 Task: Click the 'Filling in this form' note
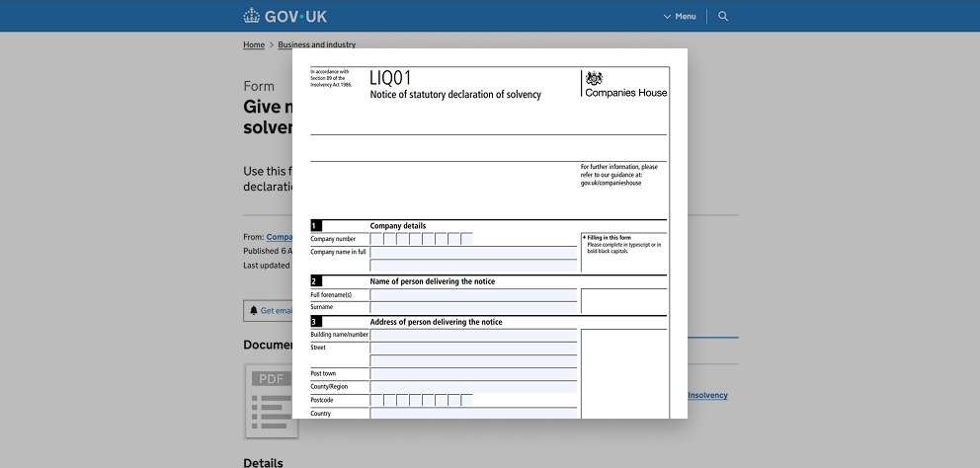(608, 238)
